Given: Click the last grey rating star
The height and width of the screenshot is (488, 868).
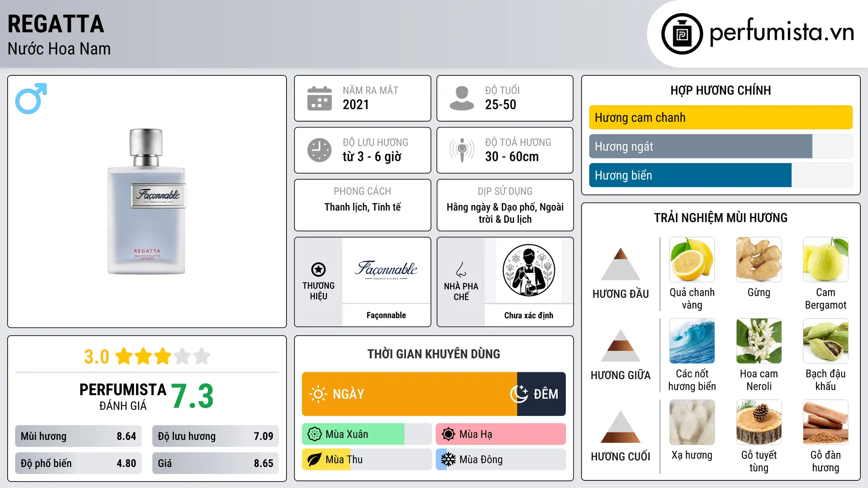Looking at the screenshot, I should click(x=202, y=356).
